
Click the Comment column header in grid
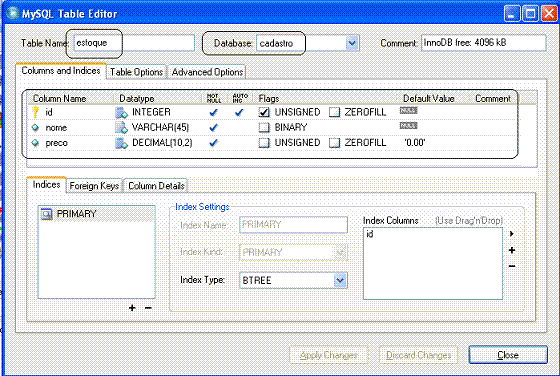[x=493, y=99]
